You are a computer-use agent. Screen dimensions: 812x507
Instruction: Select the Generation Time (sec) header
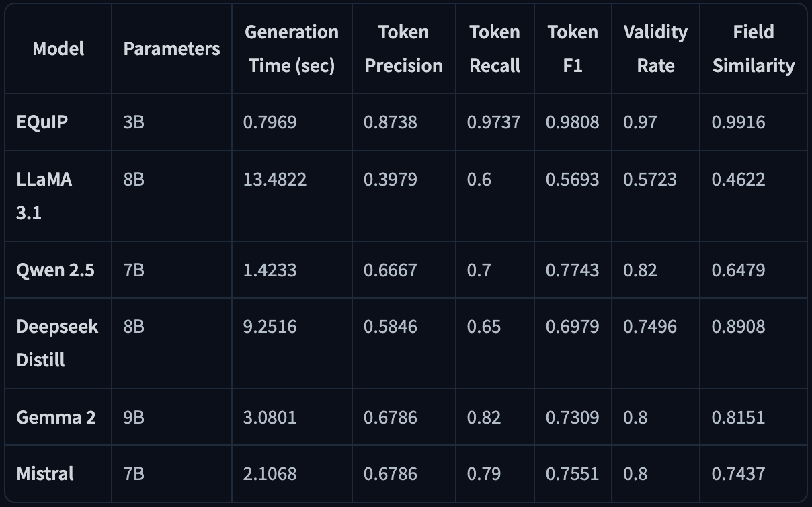(x=292, y=48)
